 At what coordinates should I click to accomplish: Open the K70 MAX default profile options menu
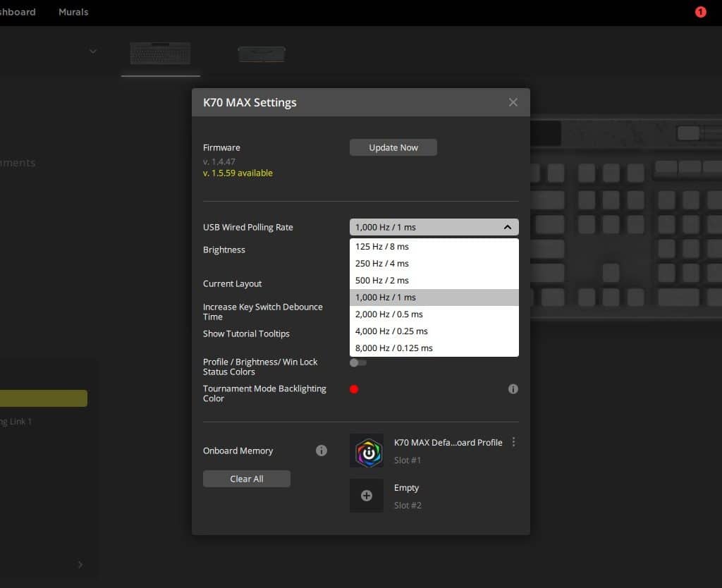click(x=513, y=442)
